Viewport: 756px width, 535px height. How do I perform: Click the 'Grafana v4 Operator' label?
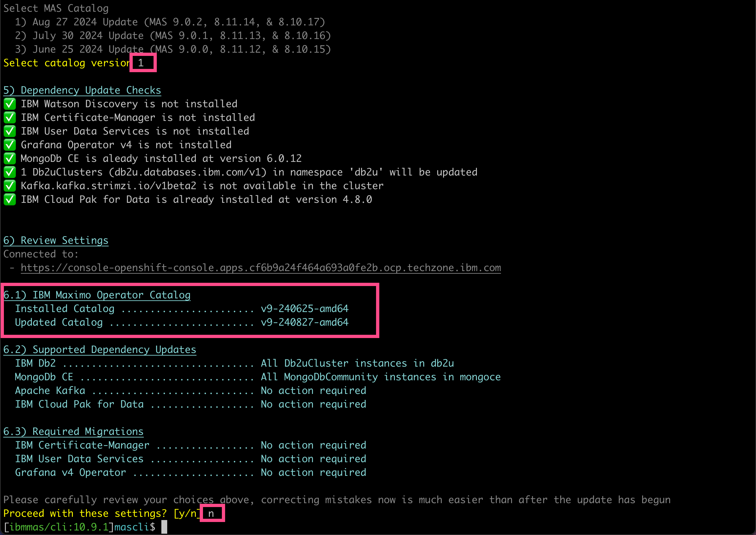coord(71,473)
